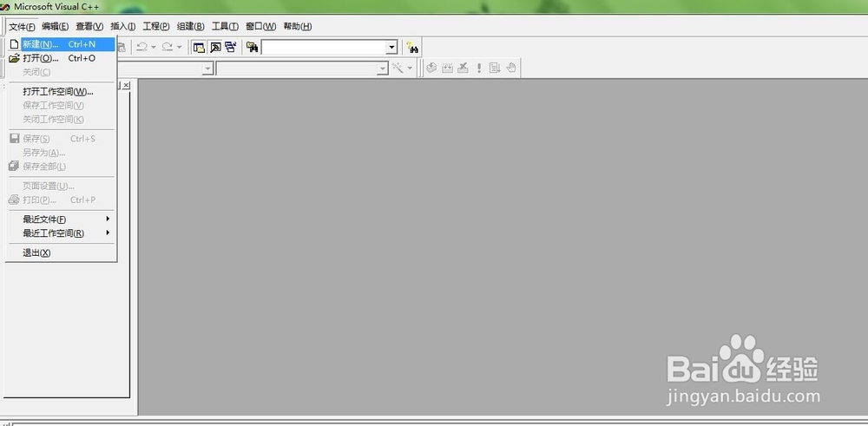Viewport: 868px width, 426px height.
Task: Click the new document icon beside 新建
Action: pyautogui.click(x=15, y=43)
